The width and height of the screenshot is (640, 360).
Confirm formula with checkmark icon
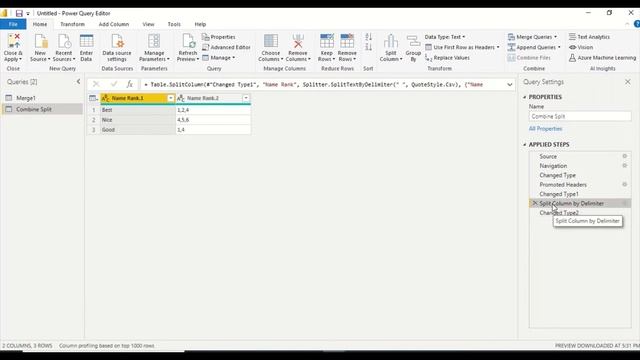click(x=113, y=84)
